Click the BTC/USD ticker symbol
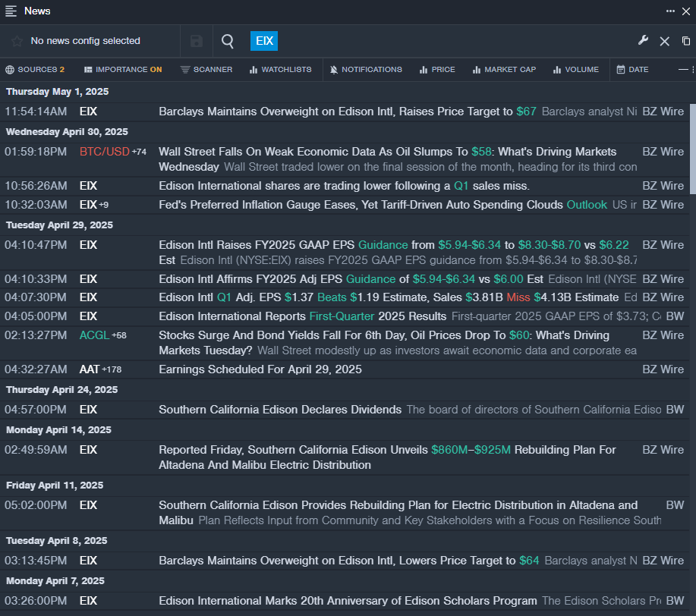The image size is (696, 616). 104,152
